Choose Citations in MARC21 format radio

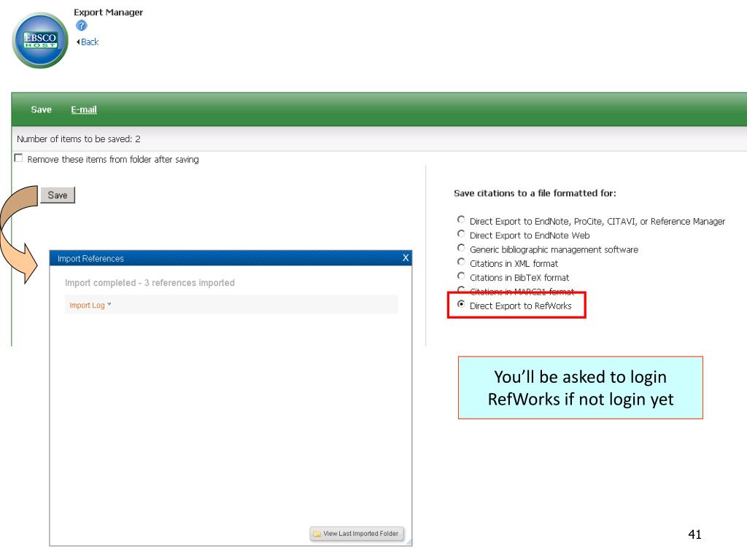pyautogui.click(x=461, y=289)
